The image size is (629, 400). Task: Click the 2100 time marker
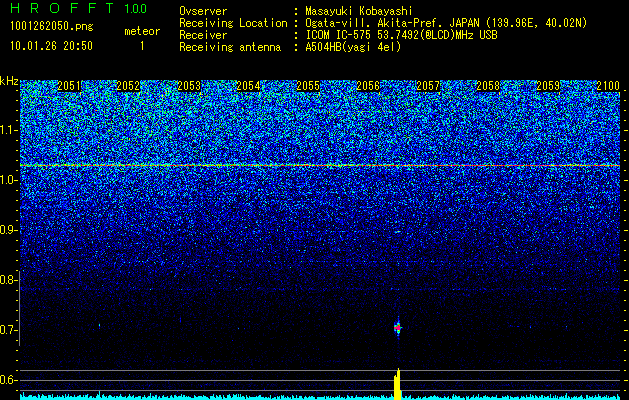tap(608, 86)
